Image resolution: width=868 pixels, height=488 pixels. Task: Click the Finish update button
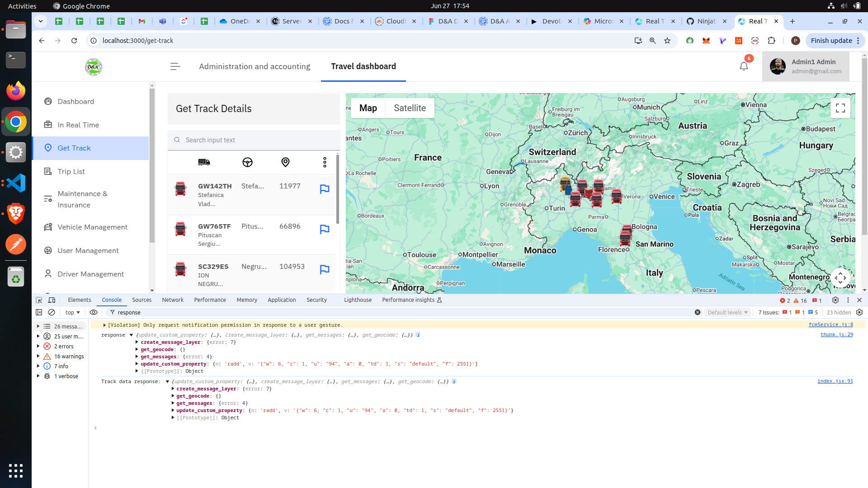click(831, 41)
